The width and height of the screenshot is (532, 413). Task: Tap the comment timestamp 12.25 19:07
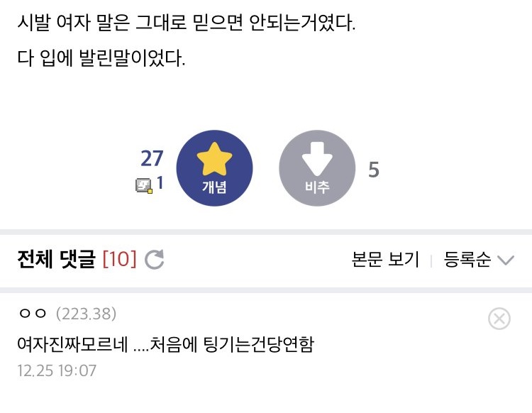(x=57, y=370)
